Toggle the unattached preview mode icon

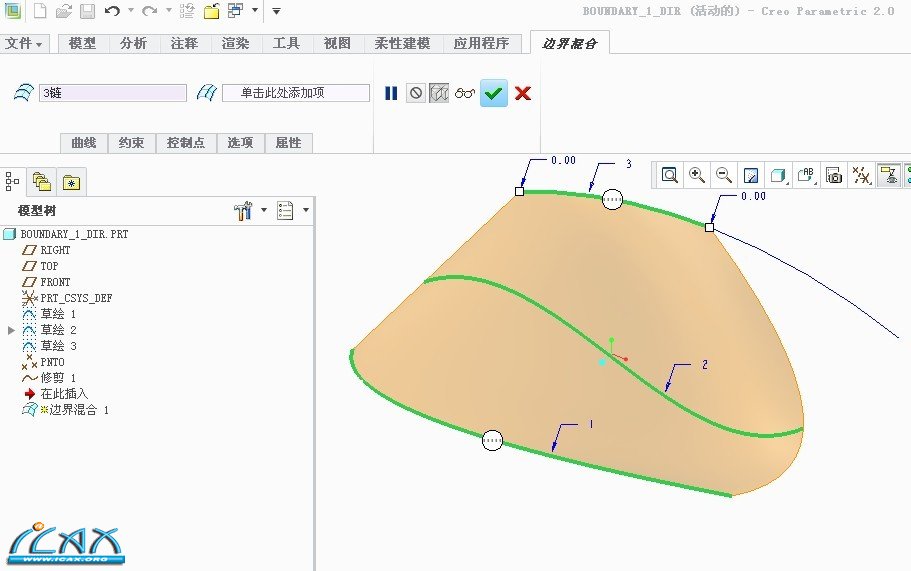coord(439,93)
